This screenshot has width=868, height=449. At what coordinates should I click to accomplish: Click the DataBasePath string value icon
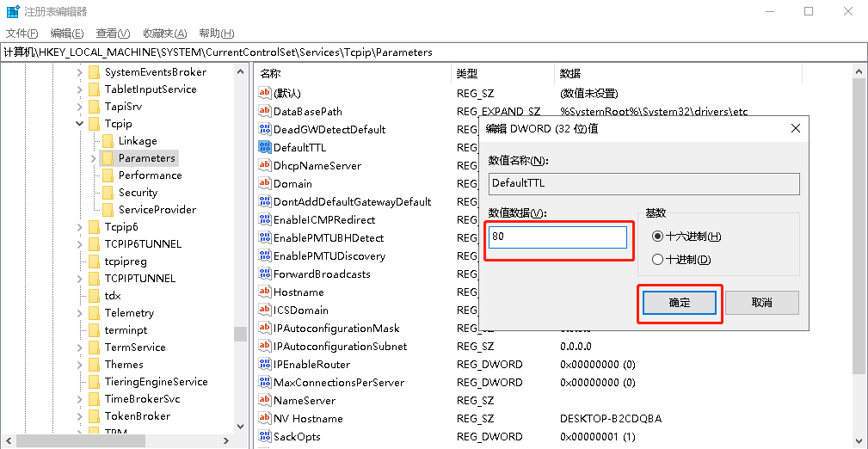265,112
